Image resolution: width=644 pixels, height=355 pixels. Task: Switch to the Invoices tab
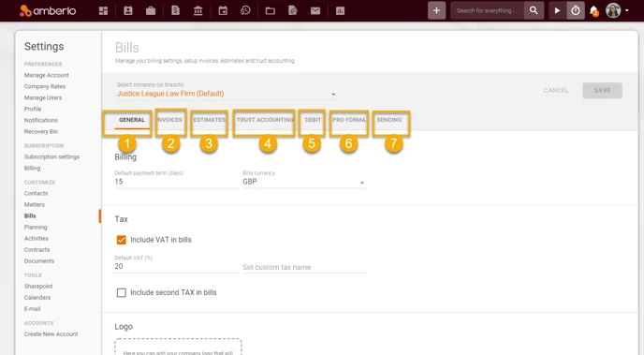coord(169,120)
